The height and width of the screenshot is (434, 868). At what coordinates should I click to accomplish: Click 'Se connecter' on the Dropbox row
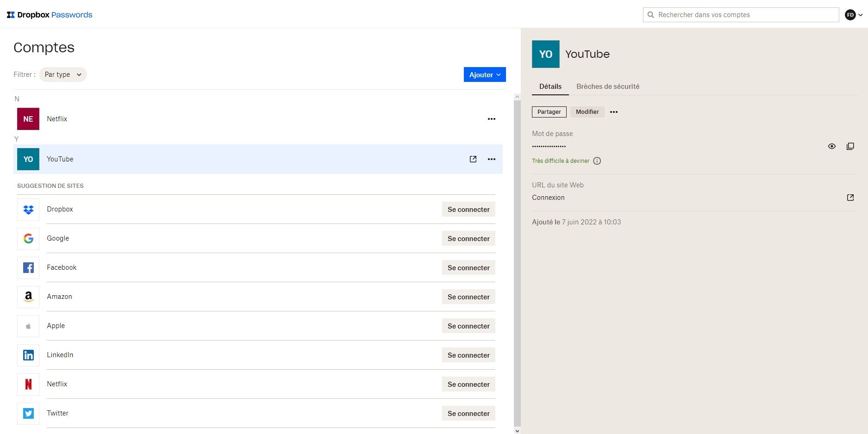click(x=468, y=209)
